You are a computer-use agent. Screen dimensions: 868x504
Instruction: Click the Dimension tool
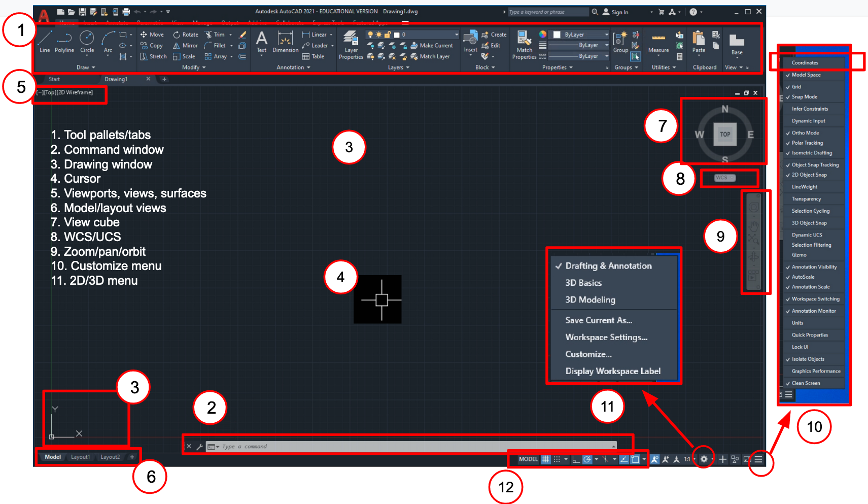pos(285,42)
